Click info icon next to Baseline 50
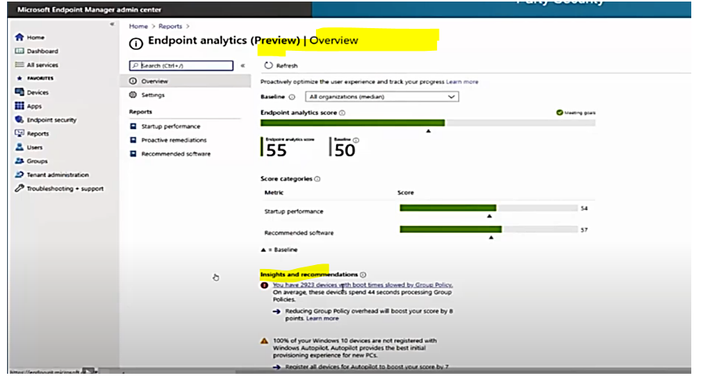703x380 pixels. tap(356, 140)
